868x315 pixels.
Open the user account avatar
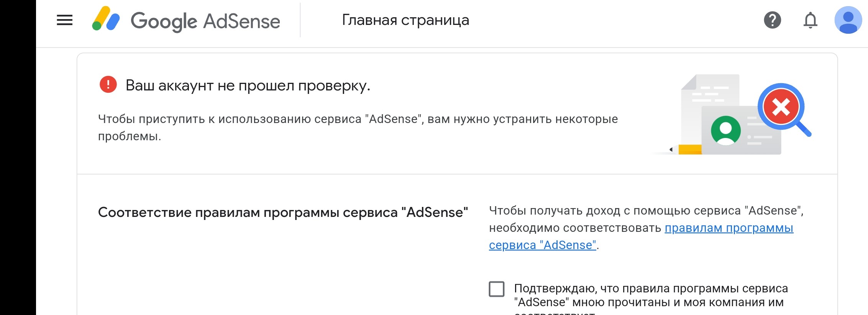(x=848, y=20)
